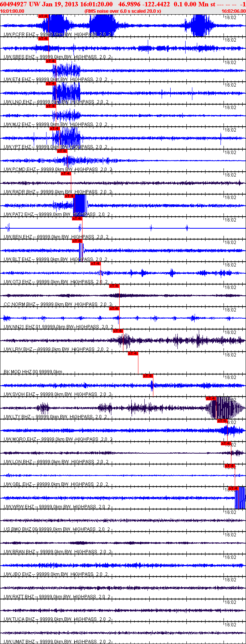Click the red pick marker on UW.LON trace
Screen dimensions: 246x644
click(226, 443)
